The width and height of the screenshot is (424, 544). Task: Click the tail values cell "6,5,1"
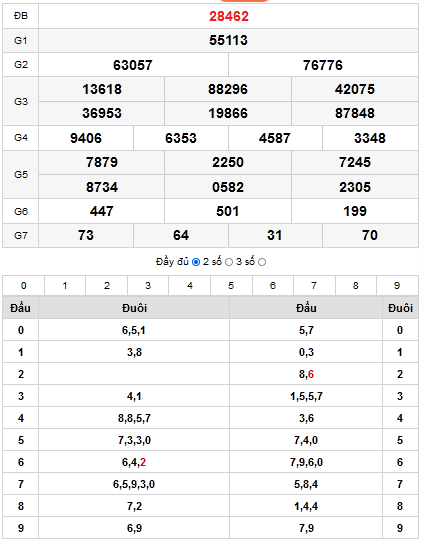pos(134,330)
